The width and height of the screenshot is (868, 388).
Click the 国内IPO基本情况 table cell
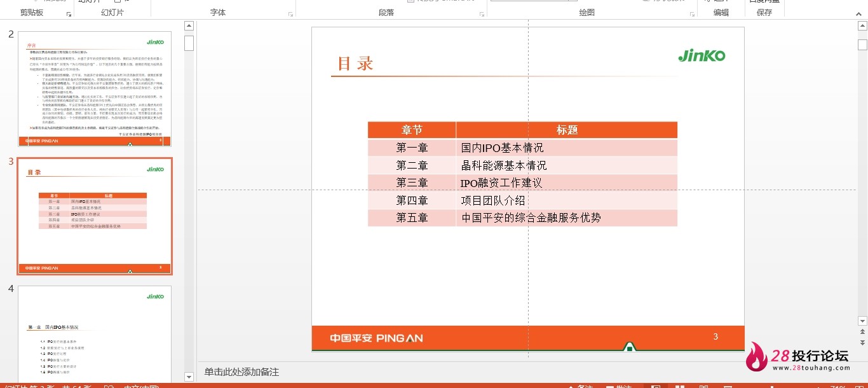pos(567,148)
